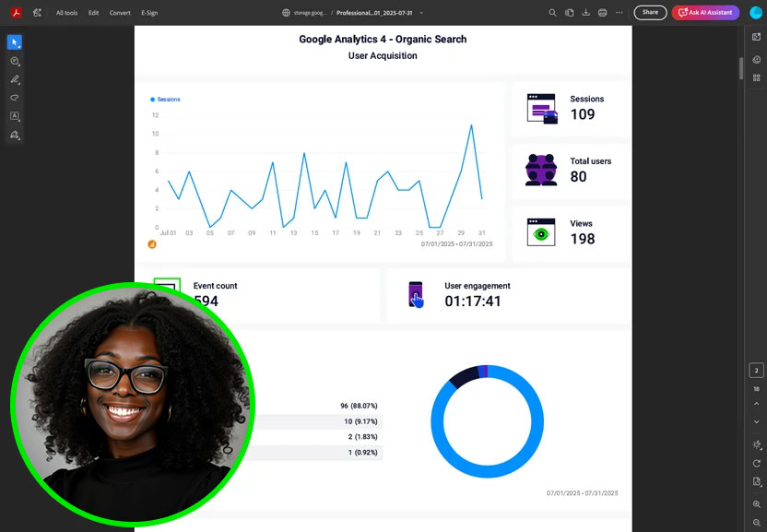The height and width of the screenshot is (532, 767).
Task: Click the copy pages icon in top bar
Action: click(x=570, y=13)
